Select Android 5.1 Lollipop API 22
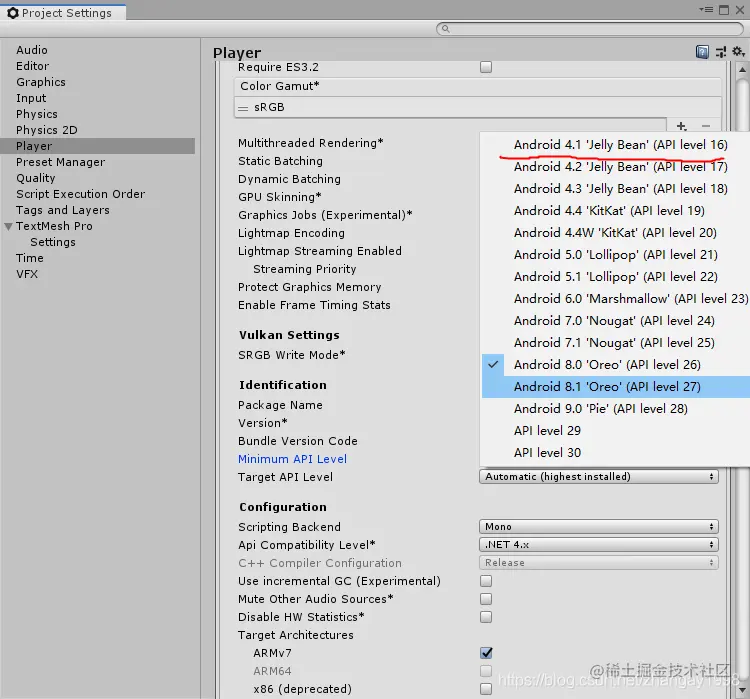This screenshot has height=699, width=750. 616,277
